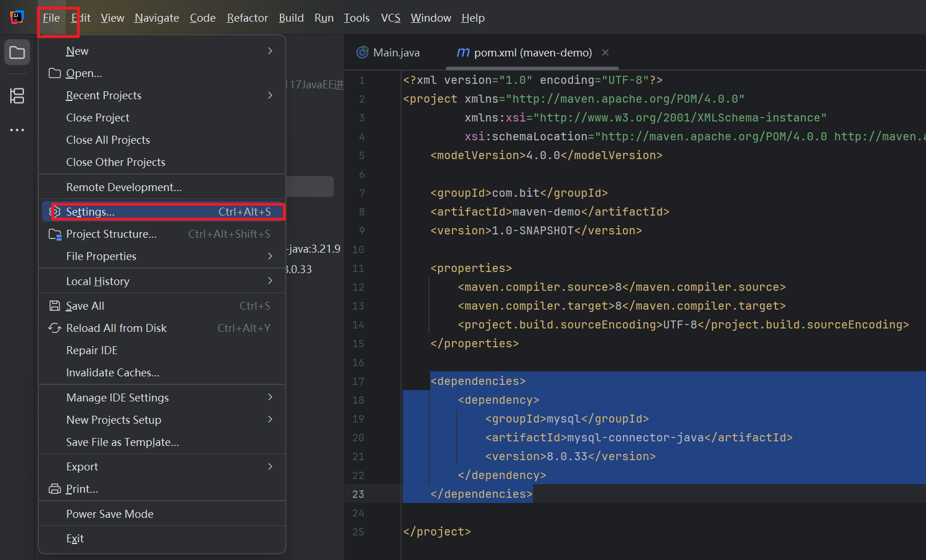The height and width of the screenshot is (560, 926).
Task: Open the Structure tool window icon
Action: [17, 96]
